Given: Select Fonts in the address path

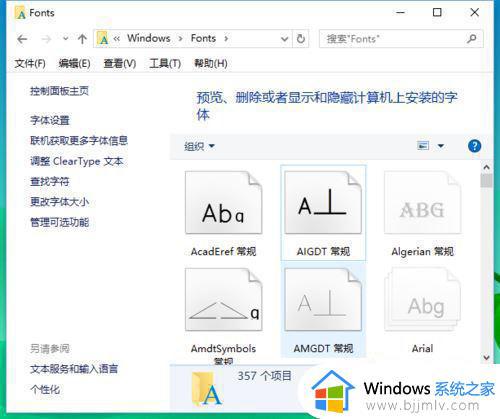Looking at the screenshot, I should tap(203, 38).
